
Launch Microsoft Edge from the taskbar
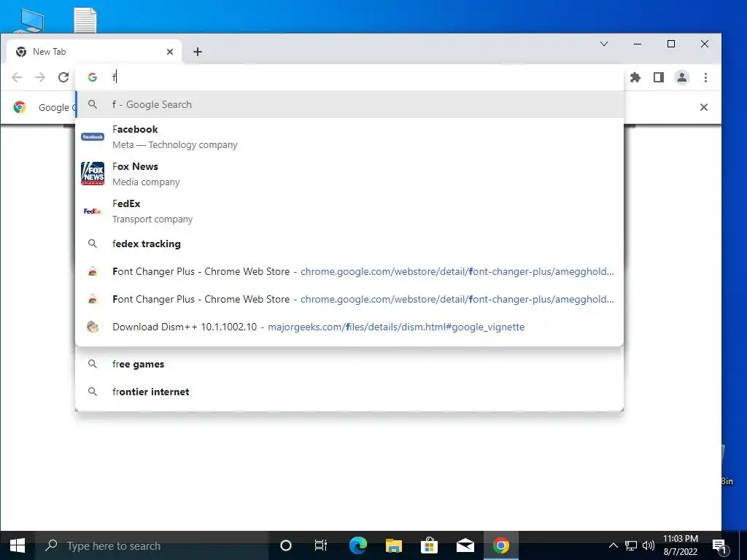point(358,545)
